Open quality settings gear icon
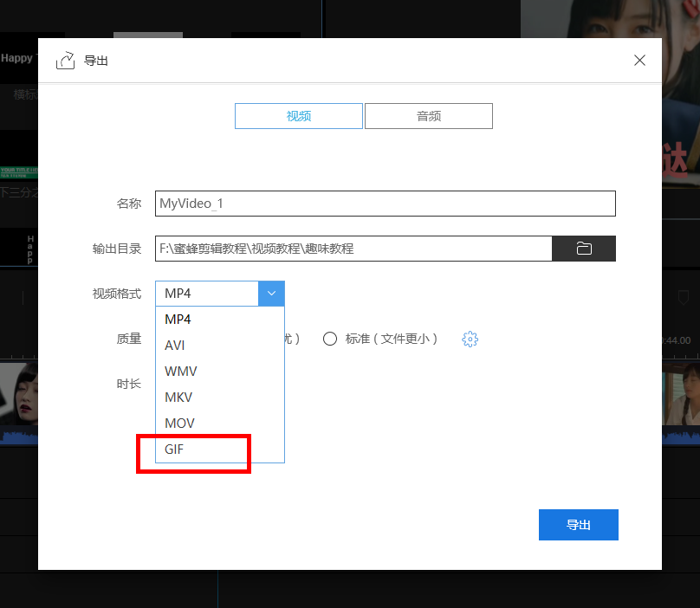Screen dimensions: 700x608 [470, 340]
